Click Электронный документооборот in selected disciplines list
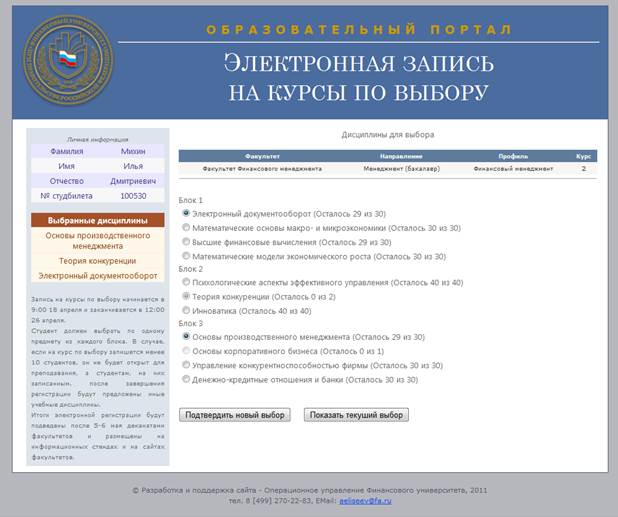618x517 pixels. pyautogui.click(x=98, y=276)
